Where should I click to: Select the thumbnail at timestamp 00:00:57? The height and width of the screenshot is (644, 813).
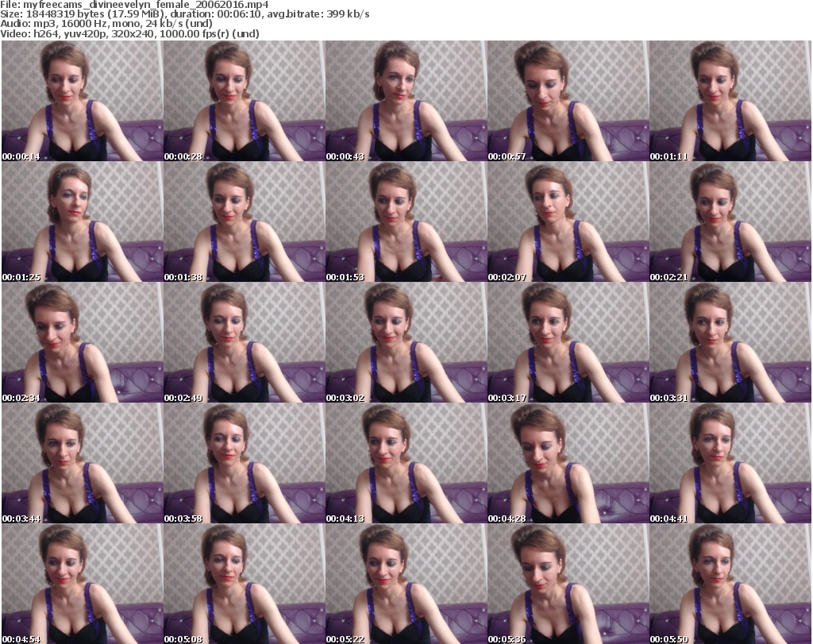click(x=568, y=101)
